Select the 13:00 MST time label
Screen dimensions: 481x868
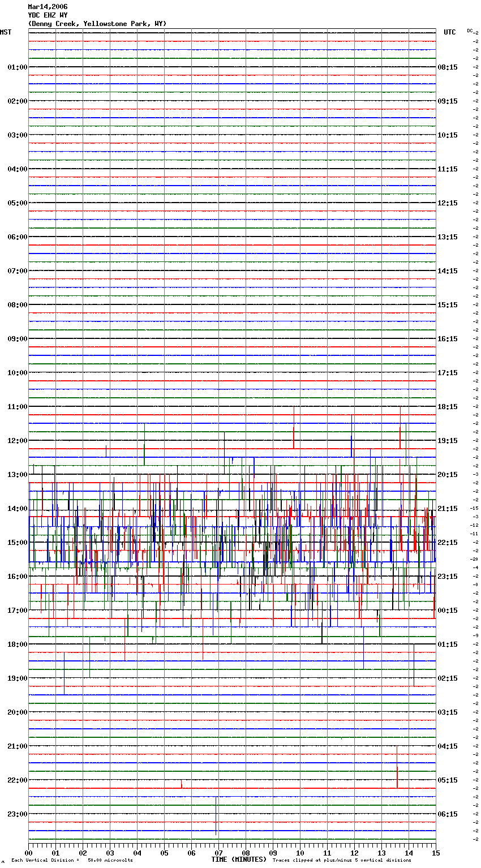tap(18, 475)
